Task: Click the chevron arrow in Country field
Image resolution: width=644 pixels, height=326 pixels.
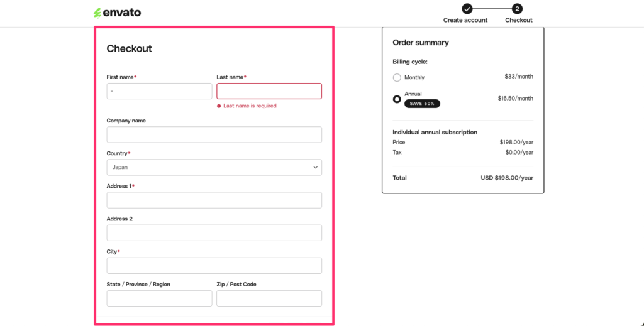Action: (x=316, y=167)
